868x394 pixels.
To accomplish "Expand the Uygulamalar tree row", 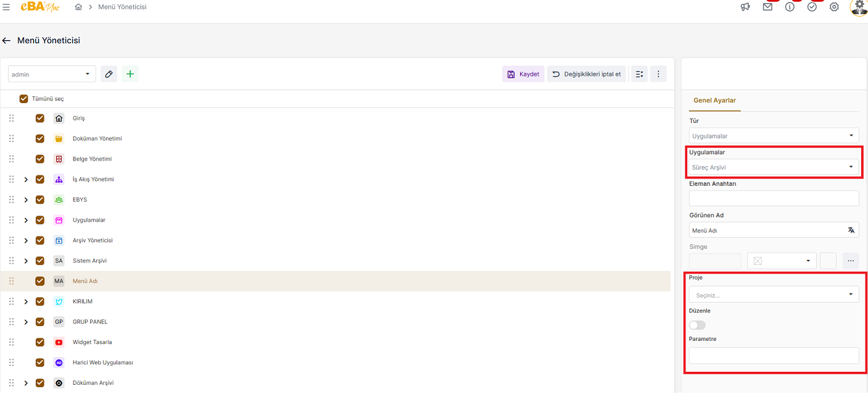I will 26,220.
